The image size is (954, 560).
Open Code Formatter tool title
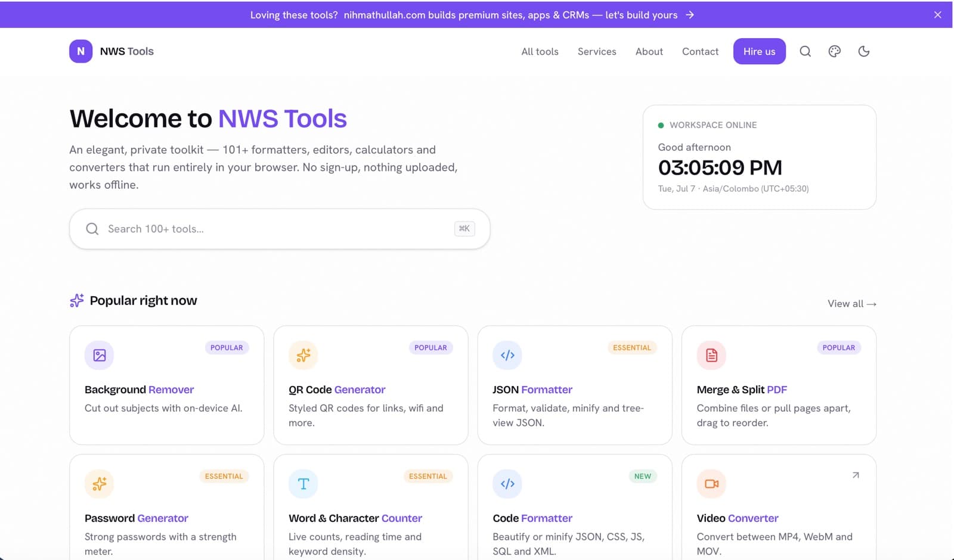(532, 518)
